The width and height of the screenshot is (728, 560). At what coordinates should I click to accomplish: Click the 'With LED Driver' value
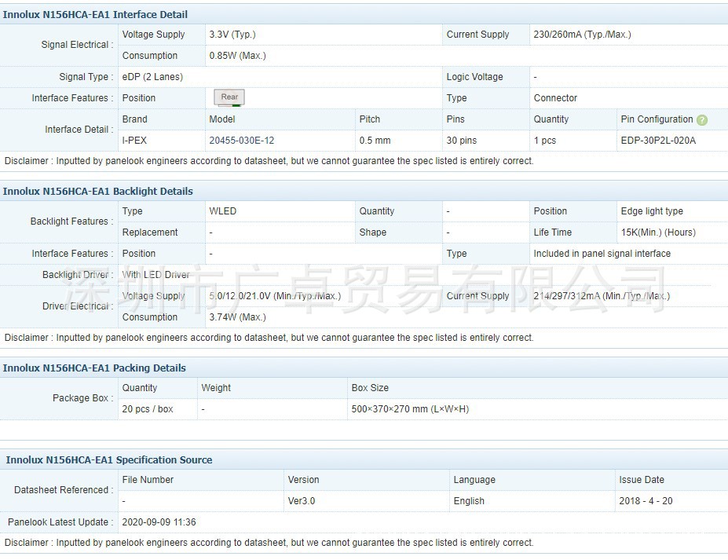point(155,275)
